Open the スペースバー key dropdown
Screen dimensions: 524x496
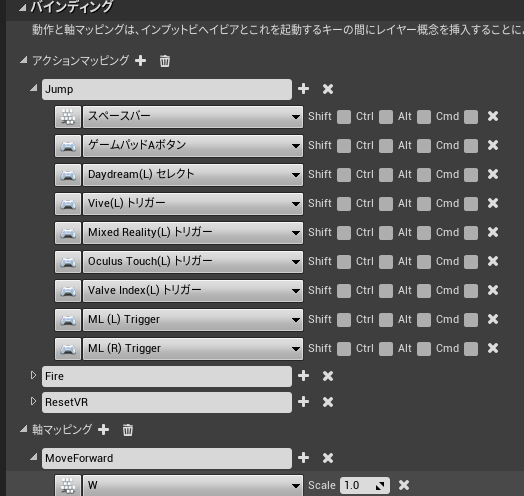193,117
